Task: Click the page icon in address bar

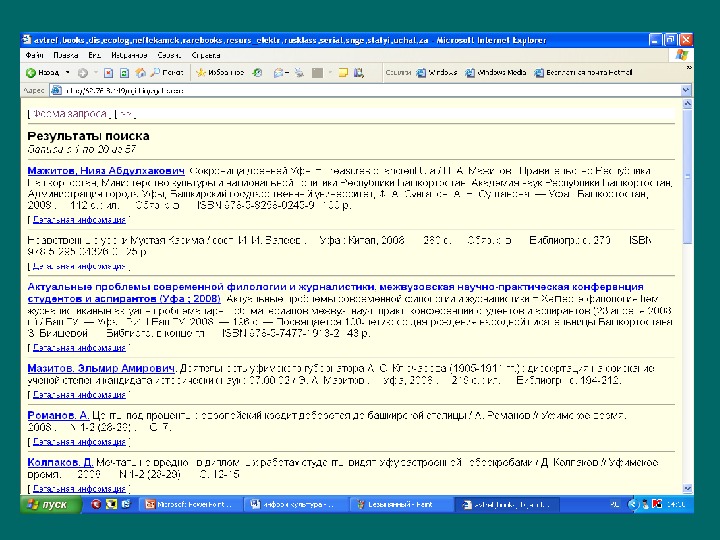Action: 56,90
